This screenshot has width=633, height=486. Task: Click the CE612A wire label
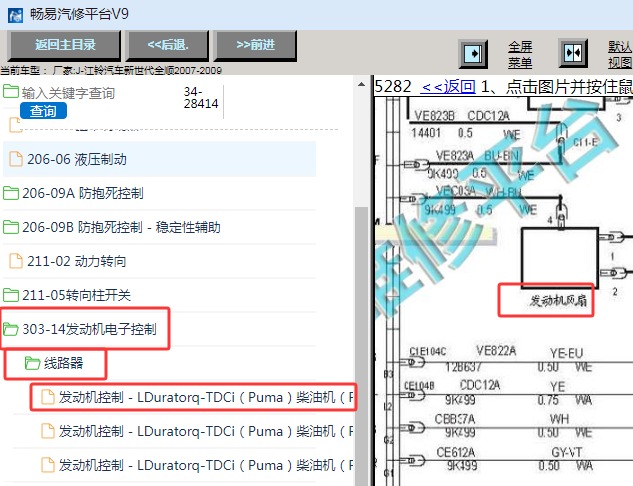[x=455, y=452]
